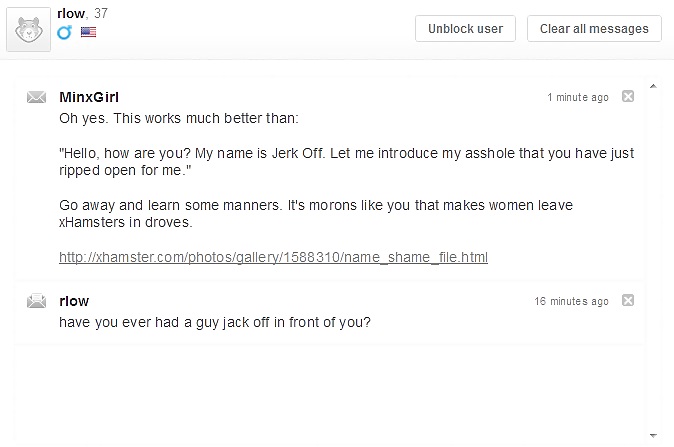Image resolution: width=674 pixels, height=447 pixels.
Task: Open rlow's hamster avatar thumbnail
Action: [28, 29]
